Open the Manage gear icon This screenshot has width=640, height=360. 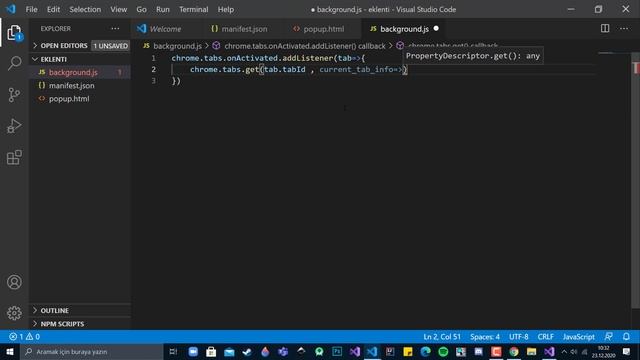point(14,313)
